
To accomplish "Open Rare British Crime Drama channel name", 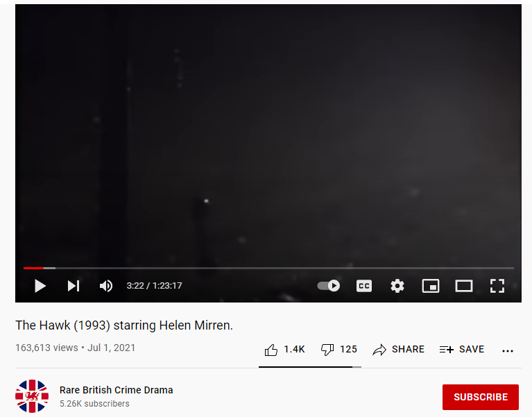I will tap(116, 390).
